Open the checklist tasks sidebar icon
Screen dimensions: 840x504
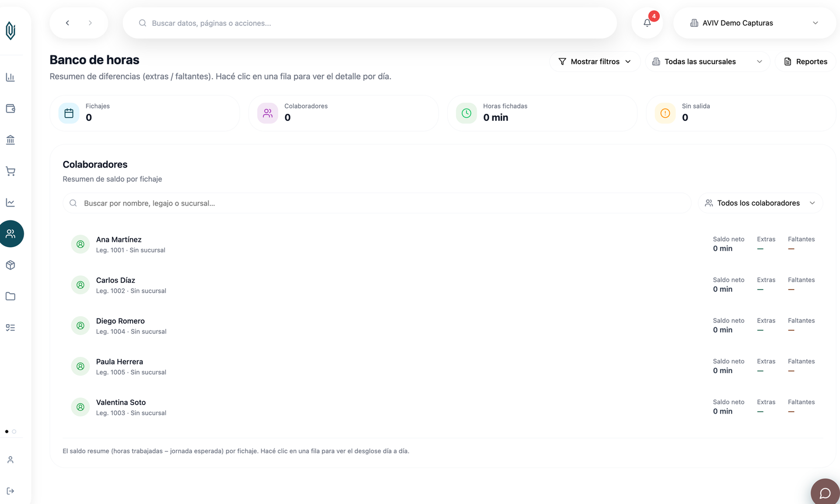click(x=10, y=328)
